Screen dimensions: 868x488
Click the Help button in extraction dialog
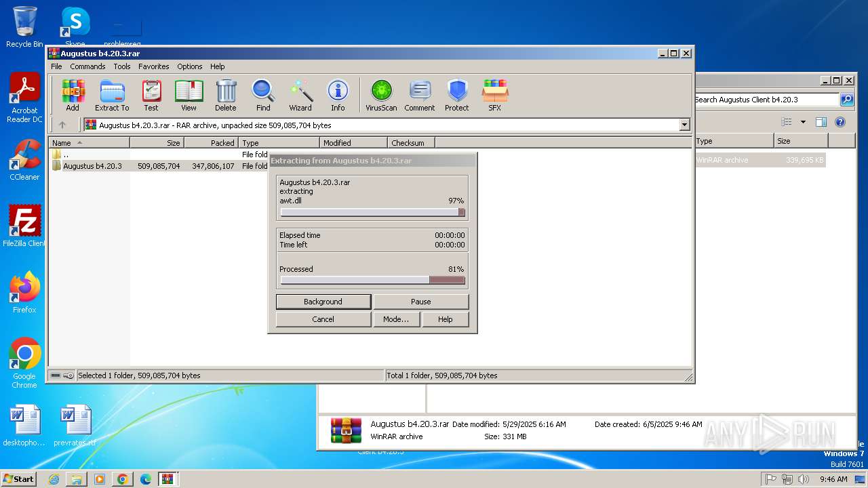tap(446, 319)
